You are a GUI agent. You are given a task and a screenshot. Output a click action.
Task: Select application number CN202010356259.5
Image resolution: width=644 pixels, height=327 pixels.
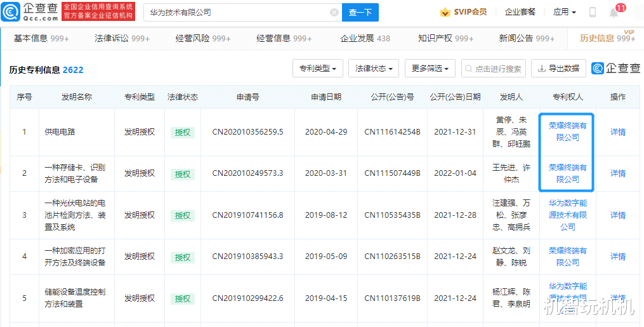[x=247, y=132]
